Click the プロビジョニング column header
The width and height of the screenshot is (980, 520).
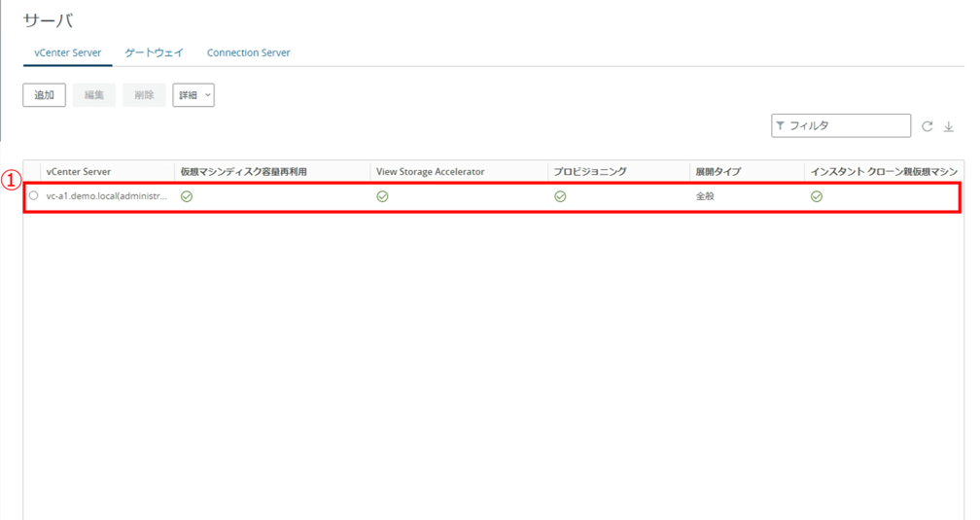(590, 171)
